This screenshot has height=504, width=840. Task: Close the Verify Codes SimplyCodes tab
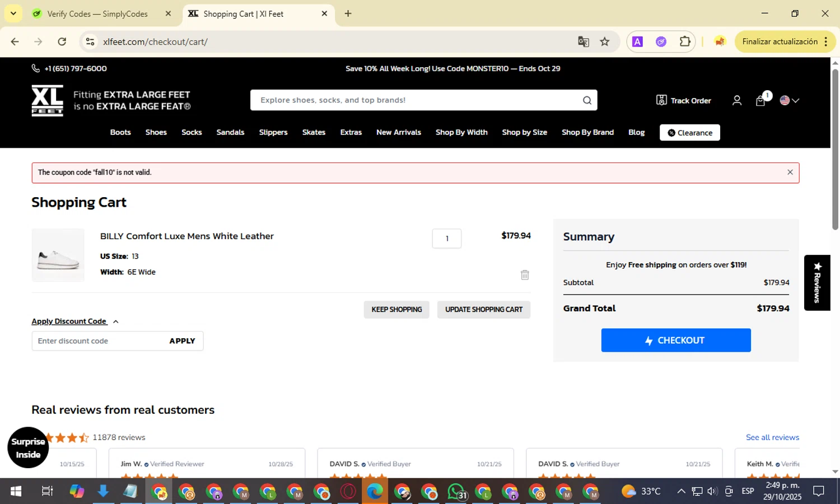tap(168, 13)
